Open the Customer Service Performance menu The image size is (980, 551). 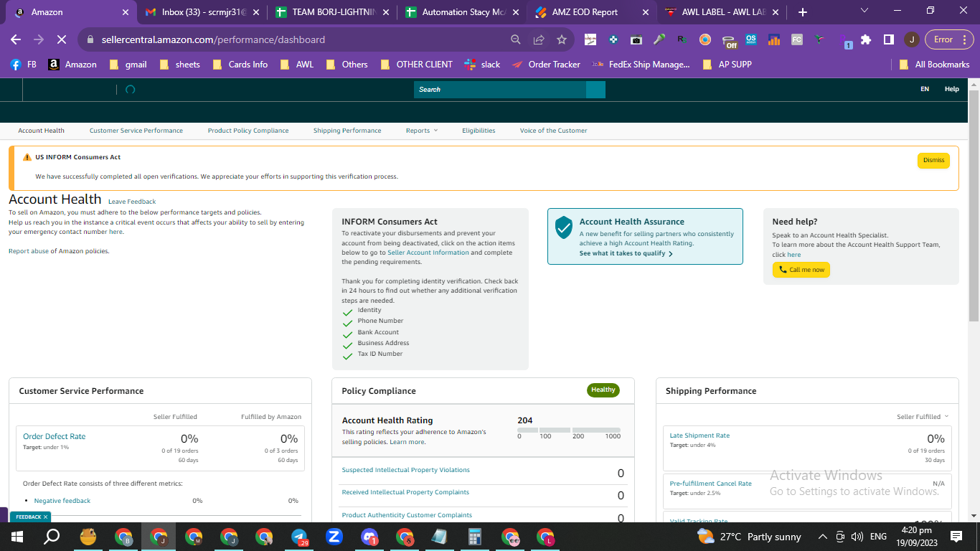tap(136, 131)
